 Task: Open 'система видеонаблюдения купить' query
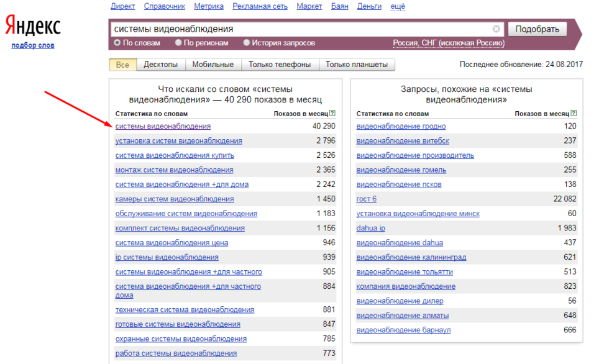coord(175,156)
